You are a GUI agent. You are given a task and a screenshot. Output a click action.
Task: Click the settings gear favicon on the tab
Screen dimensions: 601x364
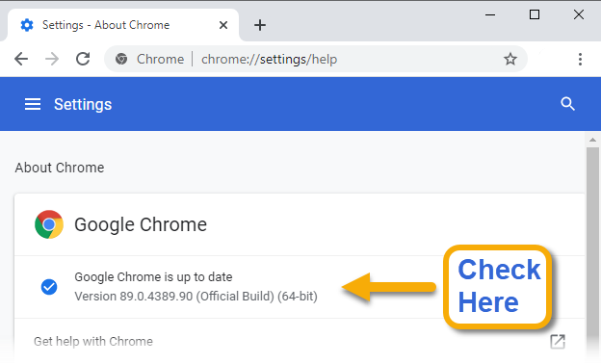(27, 25)
